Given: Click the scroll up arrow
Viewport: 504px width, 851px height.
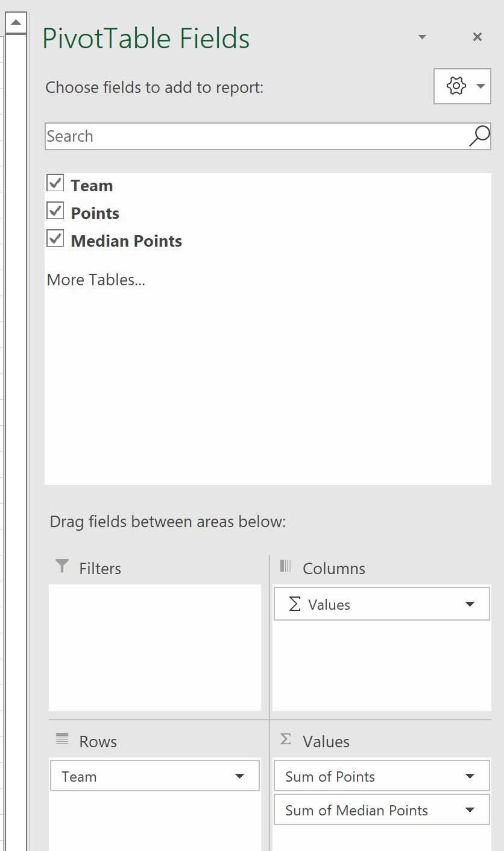Looking at the screenshot, I should [16, 24].
